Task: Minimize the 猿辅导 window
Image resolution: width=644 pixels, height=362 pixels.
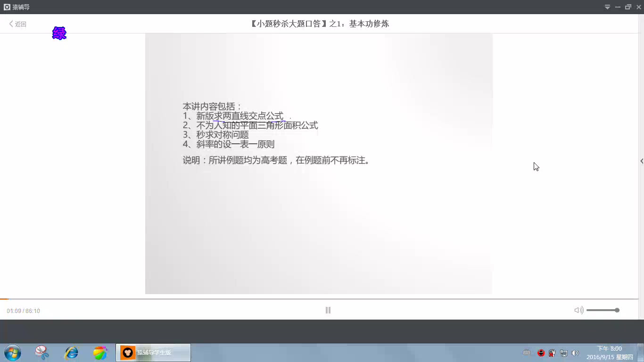Action: [618, 7]
